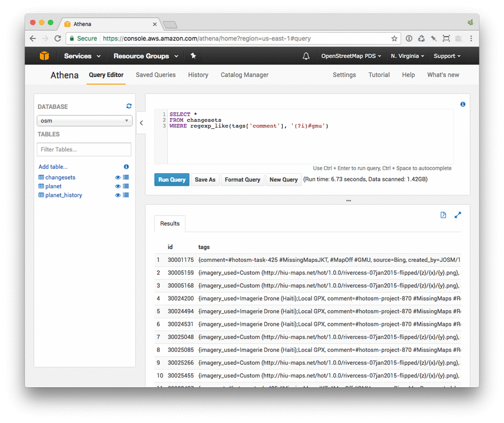The image size is (504, 423).
Task: Select the planet_history table name
Action: (x=64, y=195)
